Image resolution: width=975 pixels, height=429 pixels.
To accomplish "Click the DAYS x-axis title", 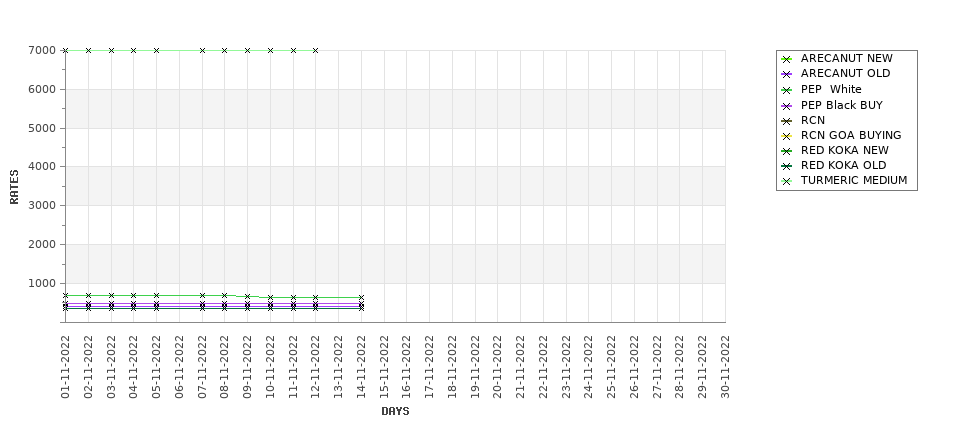I will [395, 411].
